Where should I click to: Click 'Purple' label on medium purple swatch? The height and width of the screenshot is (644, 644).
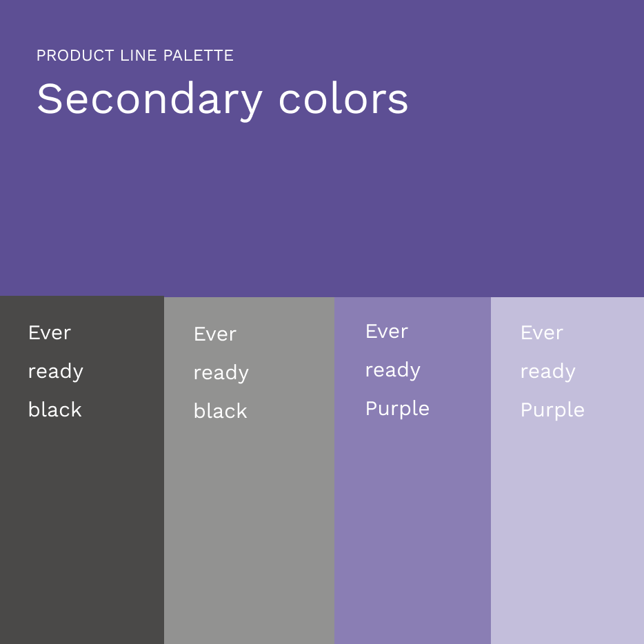pos(397,409)
